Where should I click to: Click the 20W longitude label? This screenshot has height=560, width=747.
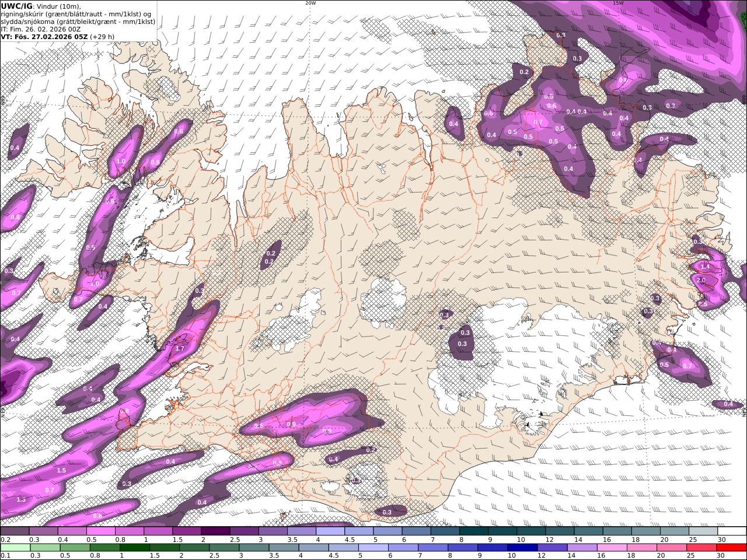[310, 3]
